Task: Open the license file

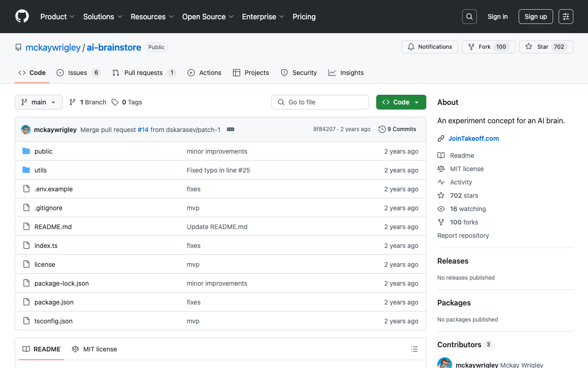Action: tap(45, 264)
